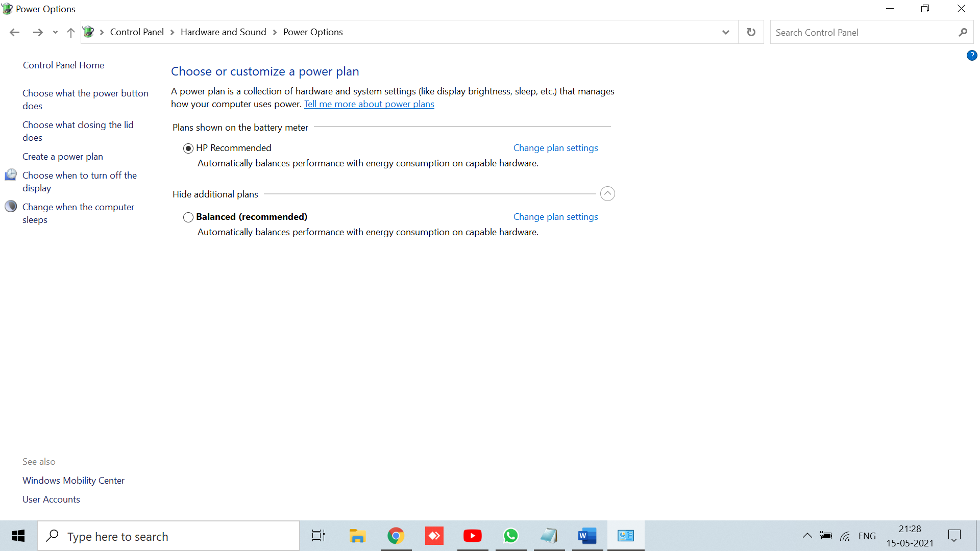Screen dimensions: 980x551
Task: Open Tell me more about power plans link
Action: pos(369,104)
